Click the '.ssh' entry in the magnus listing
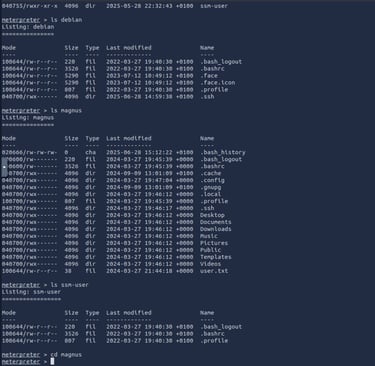The width and height of the screenshot is (375, 366). pos(207,208)
